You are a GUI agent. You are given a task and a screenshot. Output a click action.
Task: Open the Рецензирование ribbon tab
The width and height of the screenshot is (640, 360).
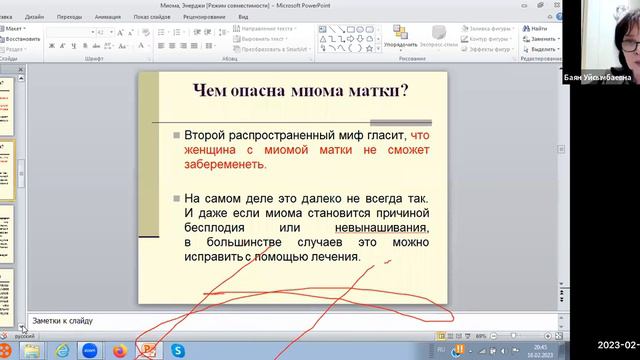pyautogui.click(x=204, y=17)
